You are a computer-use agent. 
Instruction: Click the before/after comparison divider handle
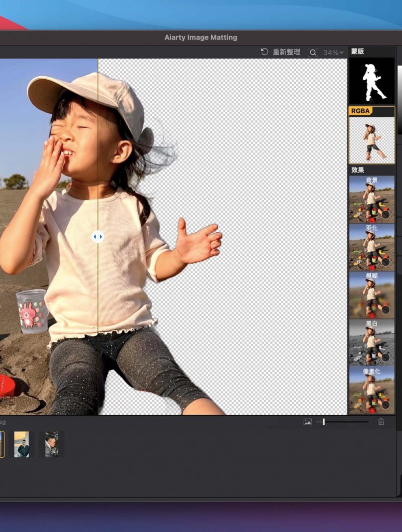pyautogui.click(x=98, y=237)
